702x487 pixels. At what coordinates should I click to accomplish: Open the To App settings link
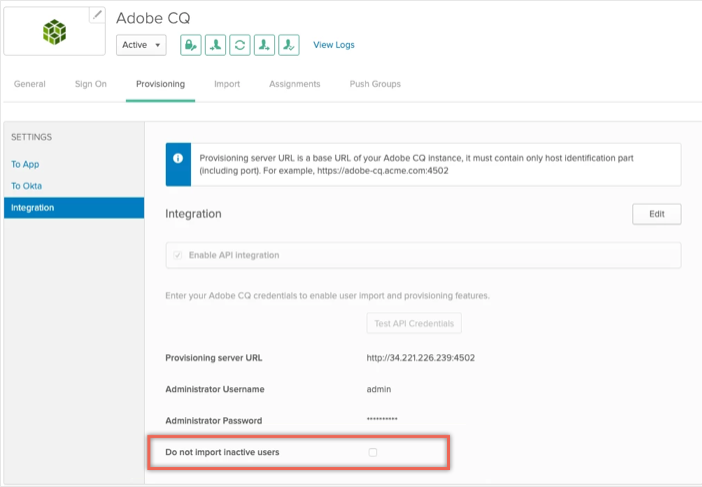25,164
